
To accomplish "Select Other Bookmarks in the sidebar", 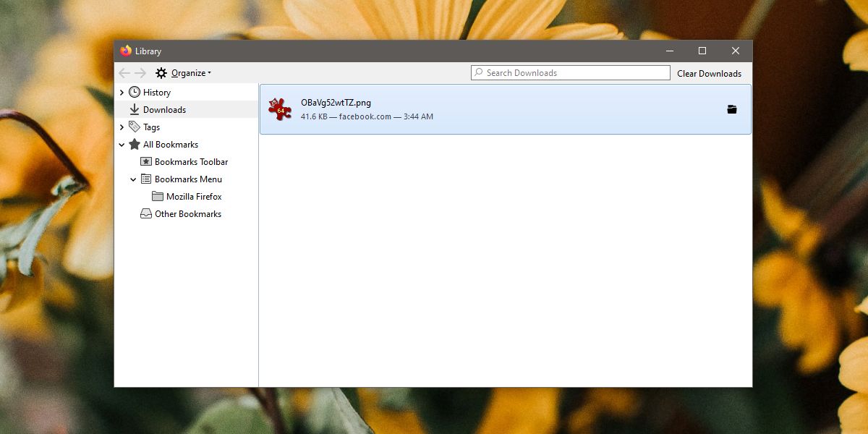I will point(188,214).
